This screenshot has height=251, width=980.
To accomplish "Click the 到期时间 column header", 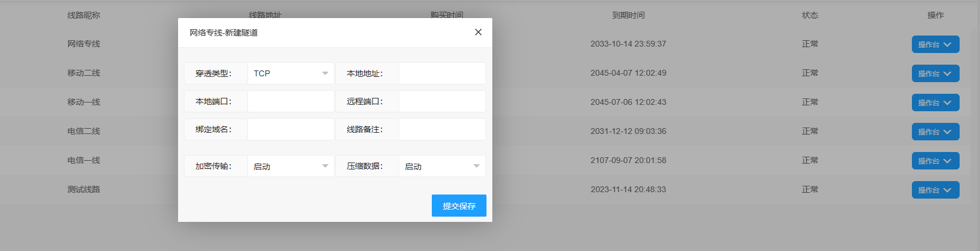I will pyautogui.click(x=628, y=15).
